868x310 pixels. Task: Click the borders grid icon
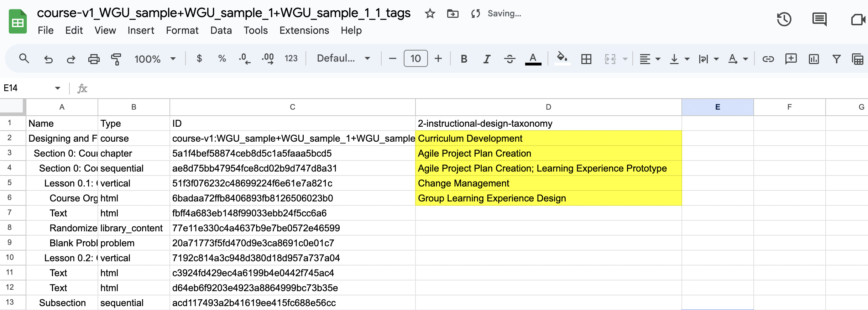tap(586, 59)
